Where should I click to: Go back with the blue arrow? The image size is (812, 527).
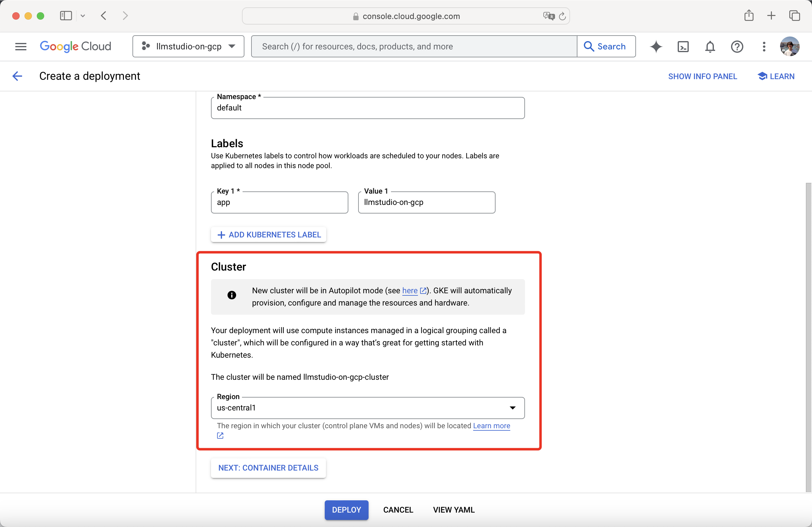[17, 76]
